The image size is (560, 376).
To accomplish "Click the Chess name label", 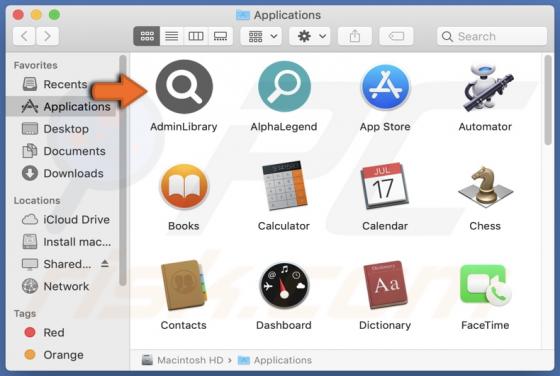I will [485, 226].
